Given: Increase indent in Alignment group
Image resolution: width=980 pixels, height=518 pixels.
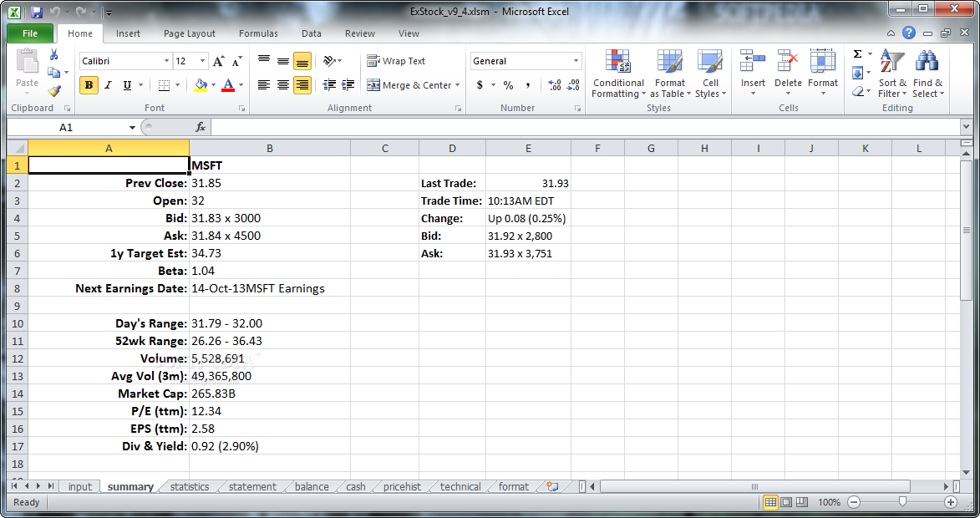Looking at the screenshot, I should (348, 85).
